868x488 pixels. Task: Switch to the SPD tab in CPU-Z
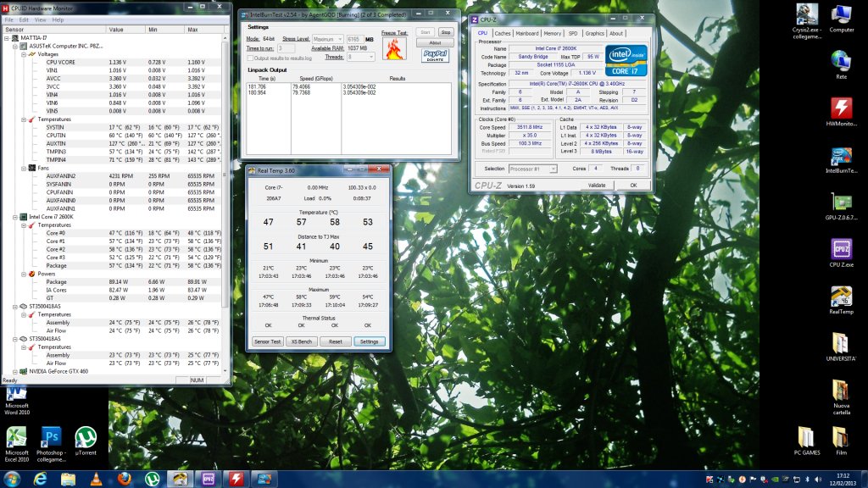point(573,33)
